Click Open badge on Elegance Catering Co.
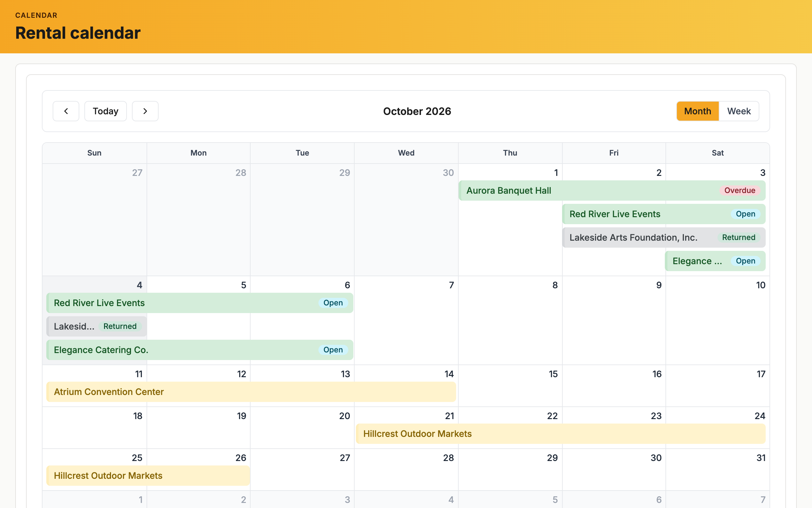This screenshot has width=812, height=508. tap(333, 350)
